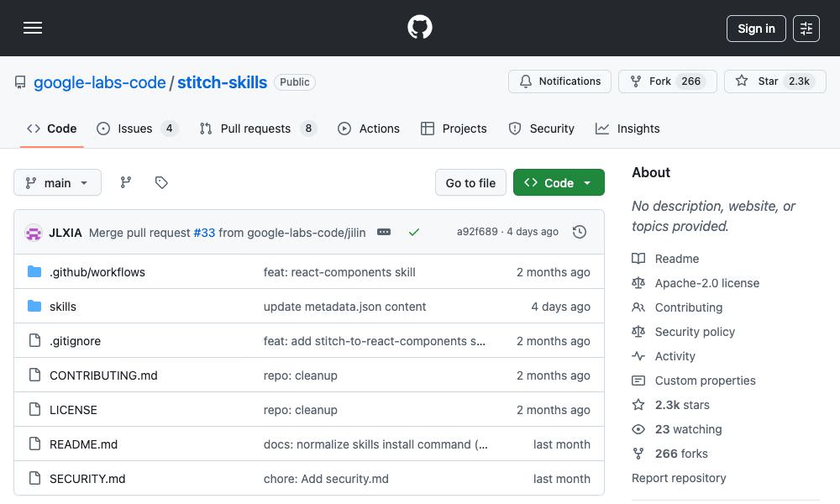The height and width of the screenshot is (504, 840).
Task: Click the appearance settings icon in the header
Action: click(x=806, y=28)
